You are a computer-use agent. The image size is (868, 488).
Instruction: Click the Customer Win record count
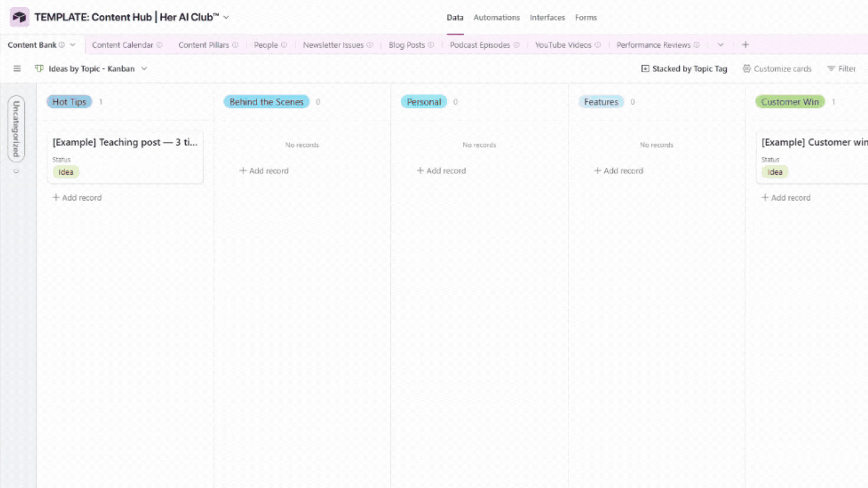point(833,102)
